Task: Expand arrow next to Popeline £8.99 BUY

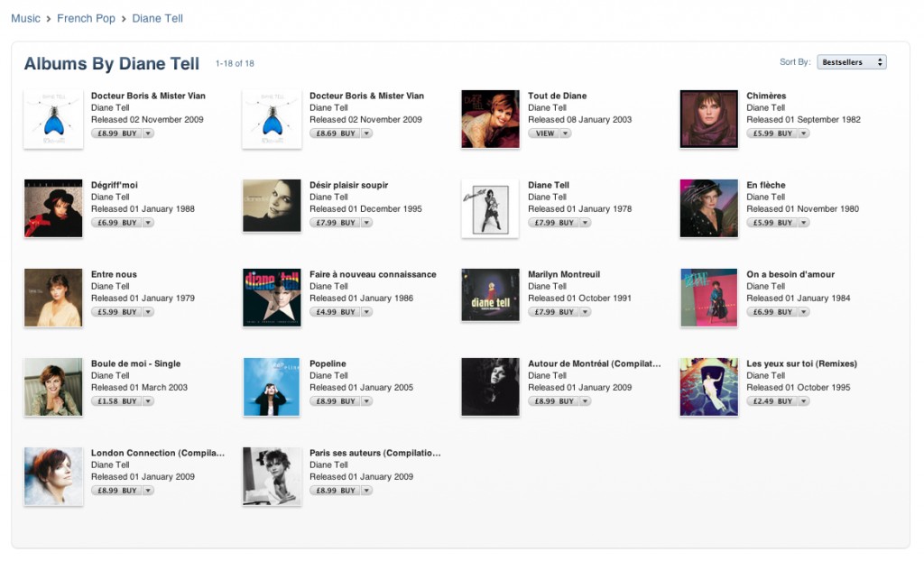Action: point(366,401)
